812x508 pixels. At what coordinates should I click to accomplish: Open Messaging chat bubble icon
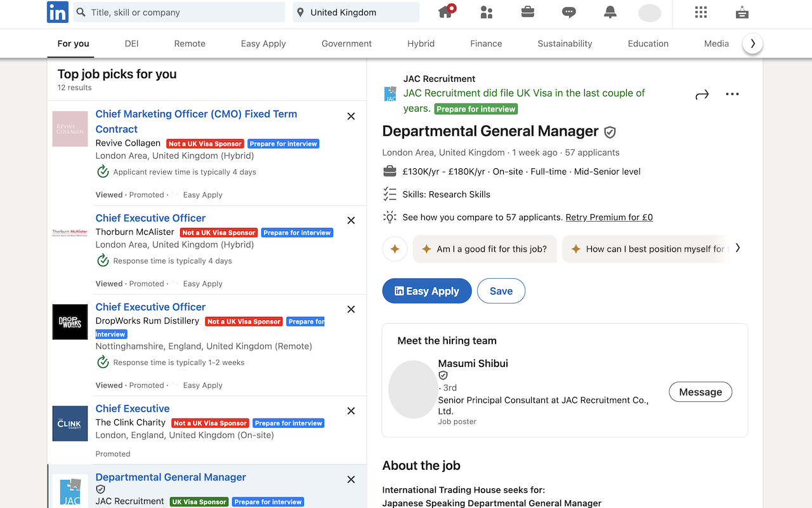(569, 12)
